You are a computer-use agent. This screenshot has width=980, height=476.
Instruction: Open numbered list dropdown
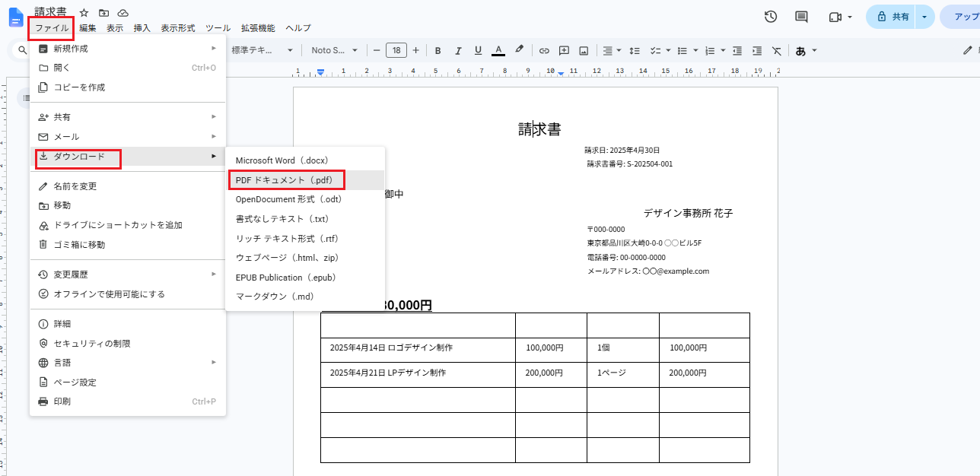(714, 51)
